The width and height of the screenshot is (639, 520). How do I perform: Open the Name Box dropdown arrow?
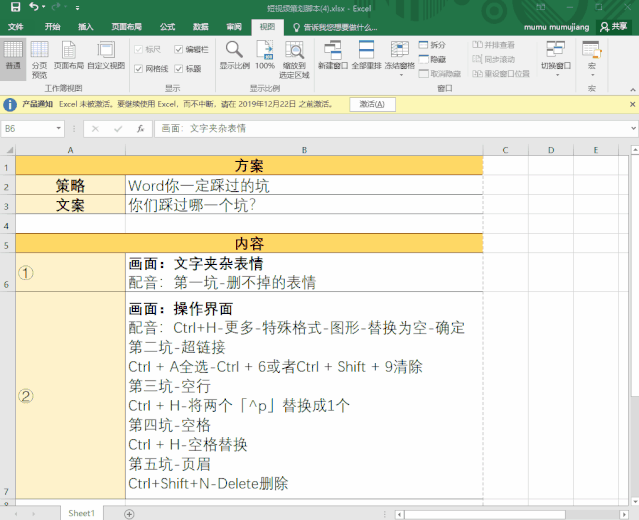[x=59, y=128]
